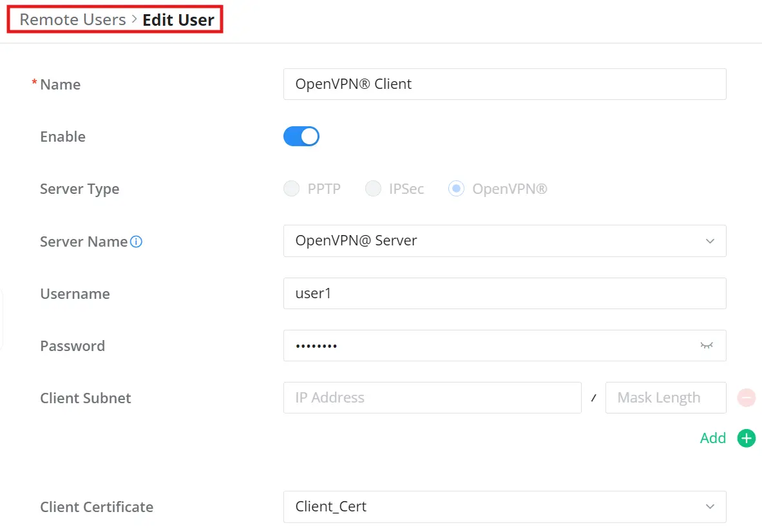Focus the Name input field
Screen dimensions: 762x532
[504, 84]
